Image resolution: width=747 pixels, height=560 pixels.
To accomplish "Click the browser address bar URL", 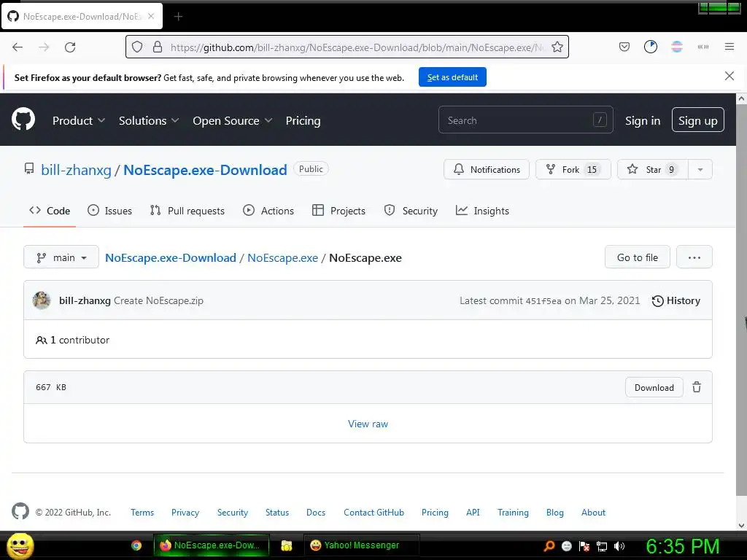I will [357, 47].
